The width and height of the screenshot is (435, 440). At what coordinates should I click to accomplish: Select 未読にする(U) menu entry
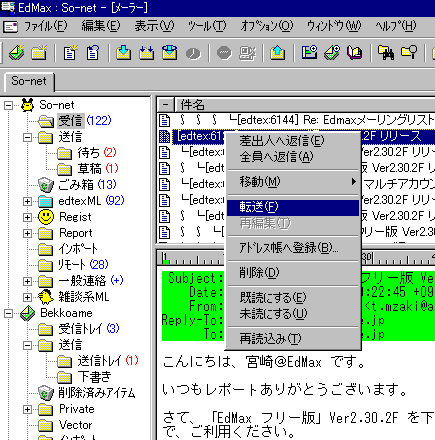click(293, 313)
